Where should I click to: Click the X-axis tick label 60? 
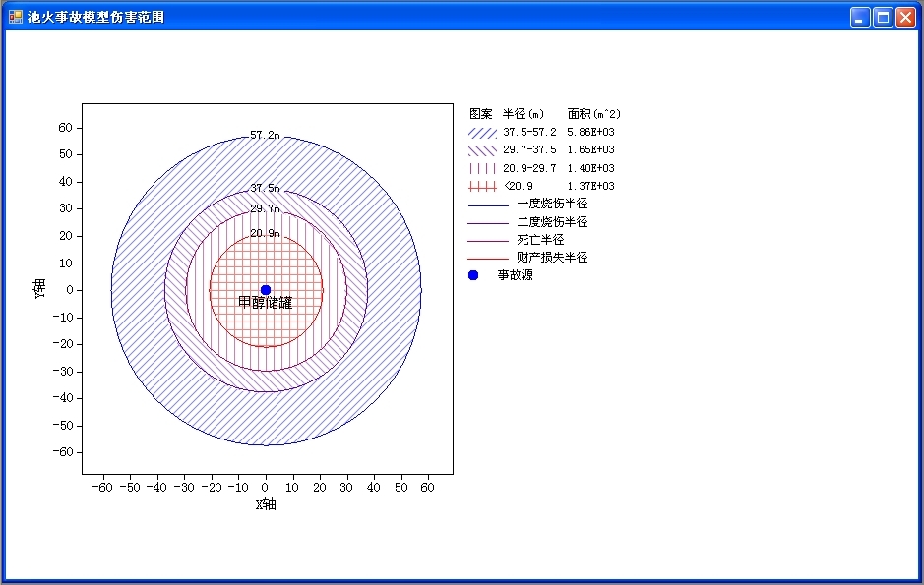(427, 488)
